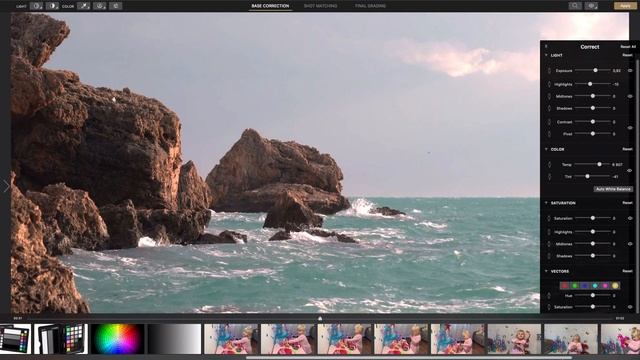Toggle eye visibility for Saturation slider row
Viewport: 640px width, 360px height.
point(630,218)
